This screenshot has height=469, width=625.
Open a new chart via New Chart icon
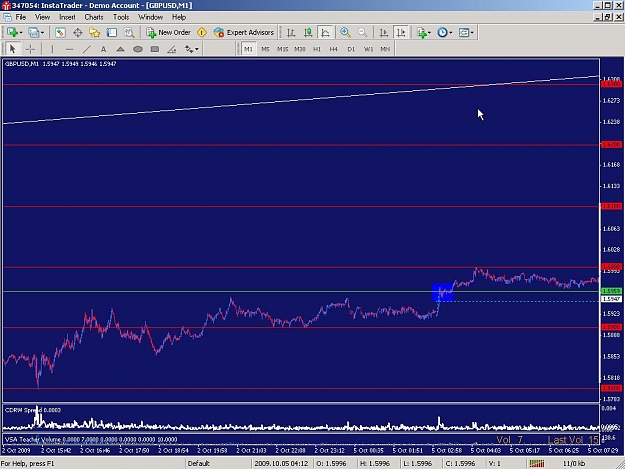pos(12,32)
